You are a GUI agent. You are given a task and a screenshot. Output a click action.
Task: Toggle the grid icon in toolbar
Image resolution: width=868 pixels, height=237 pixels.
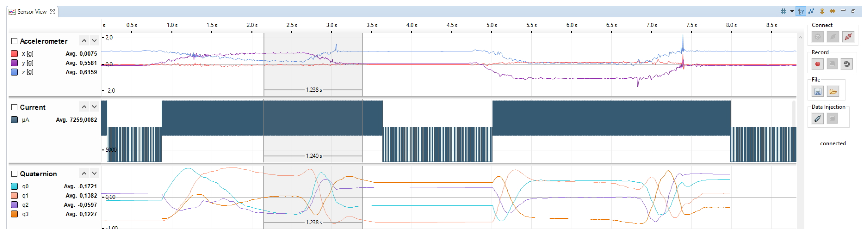click(783, 11)
